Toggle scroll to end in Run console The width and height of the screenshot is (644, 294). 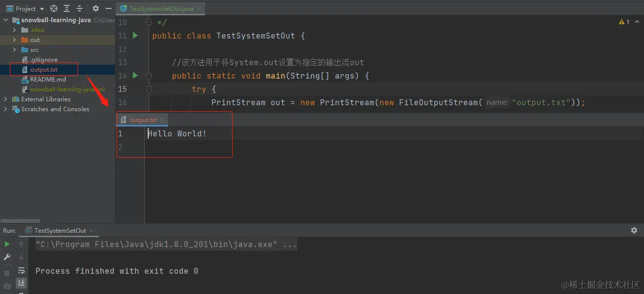click(21, 283)
